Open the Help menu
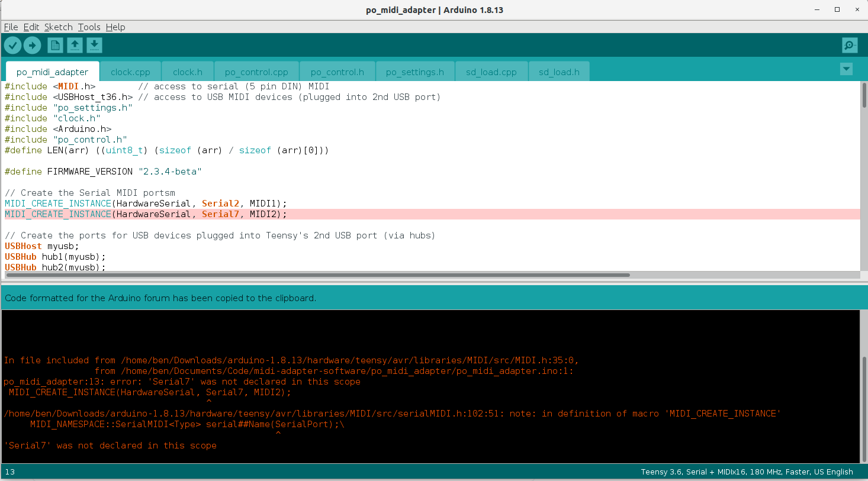The image size is (868, 481). click(115, 27)
